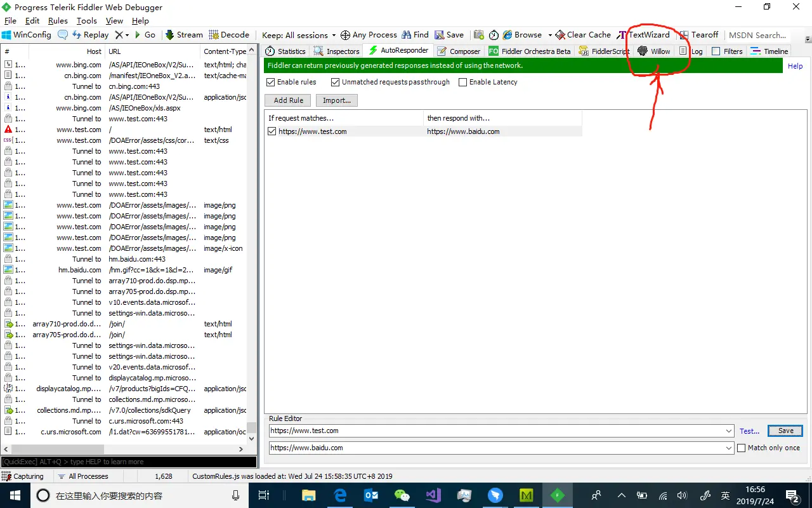Open Microsoft Edge from taskbar

click(340, 495)
